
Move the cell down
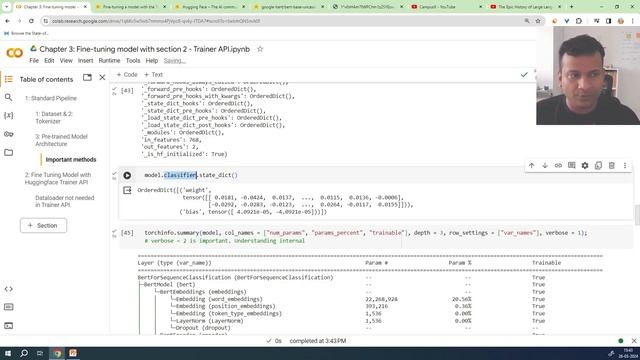545,165
